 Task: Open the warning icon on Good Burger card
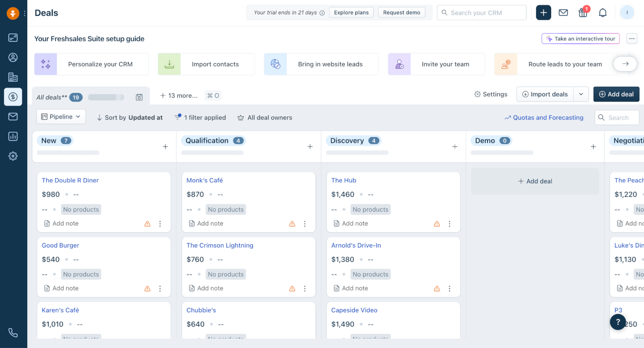(147, 288)
